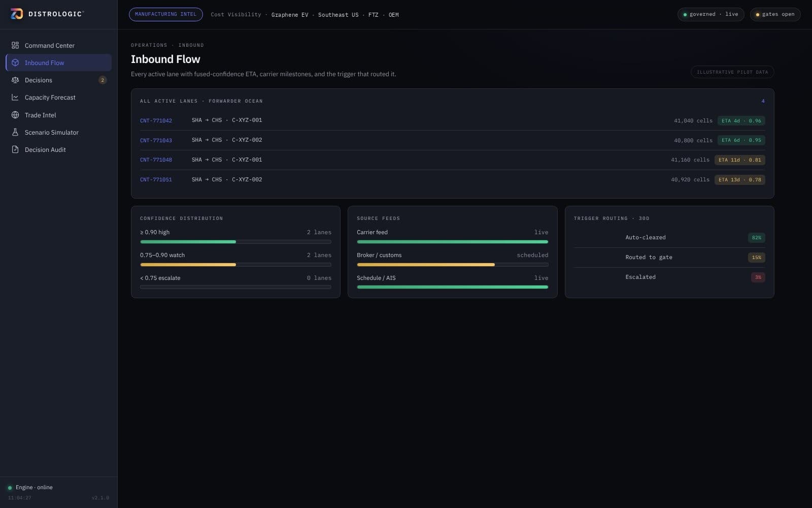Click the Routed to gate 15% badge

point(756,258)
